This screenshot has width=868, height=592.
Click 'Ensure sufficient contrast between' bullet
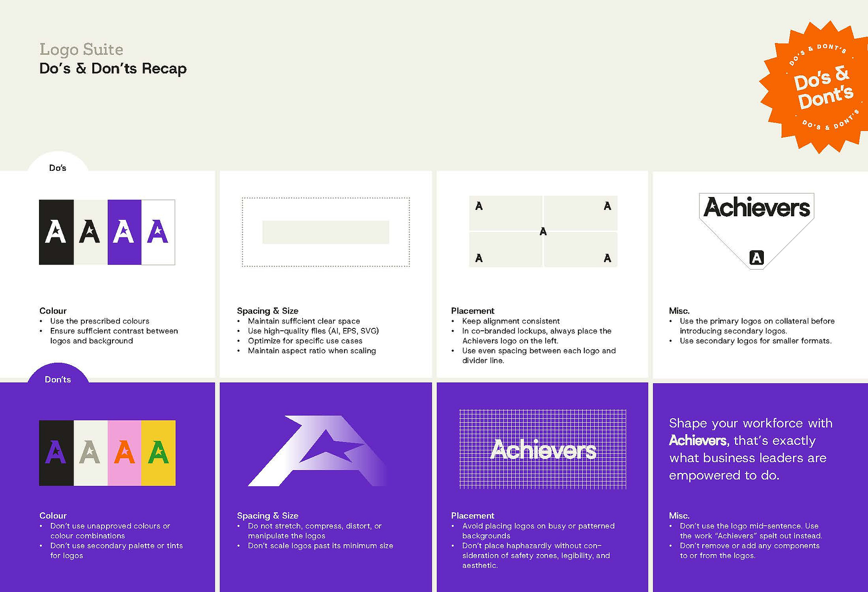(x=114, y=336)
